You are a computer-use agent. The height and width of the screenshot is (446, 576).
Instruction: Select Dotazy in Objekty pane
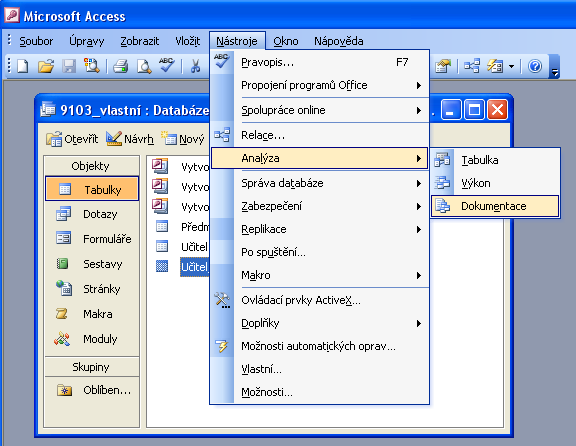click(x=92, y=214)
